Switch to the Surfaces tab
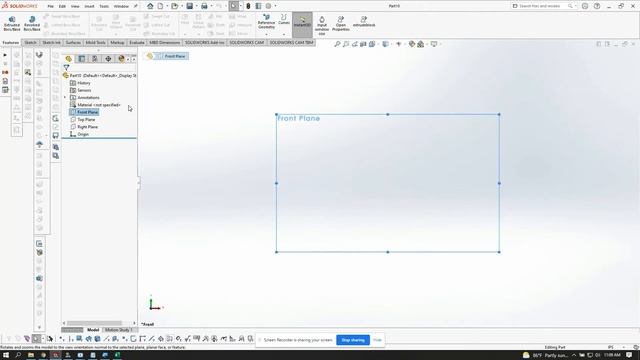The image size is (640, 360). [x=73, y=42]
